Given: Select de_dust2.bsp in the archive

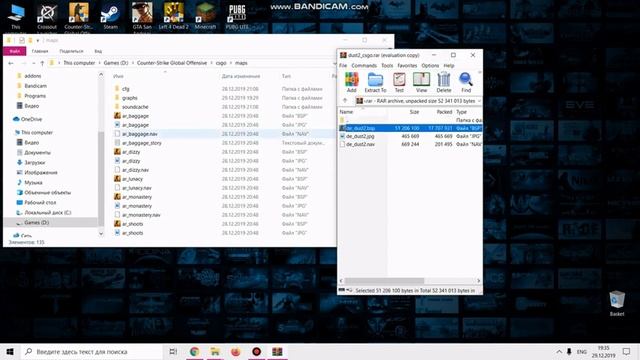Looking at the screenshot, I should point(410,128).
